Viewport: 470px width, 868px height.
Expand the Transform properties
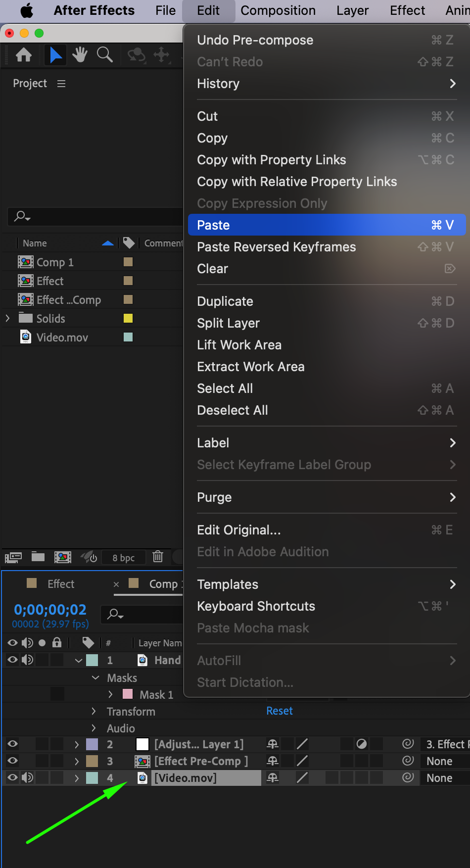[x=94, y=711]
